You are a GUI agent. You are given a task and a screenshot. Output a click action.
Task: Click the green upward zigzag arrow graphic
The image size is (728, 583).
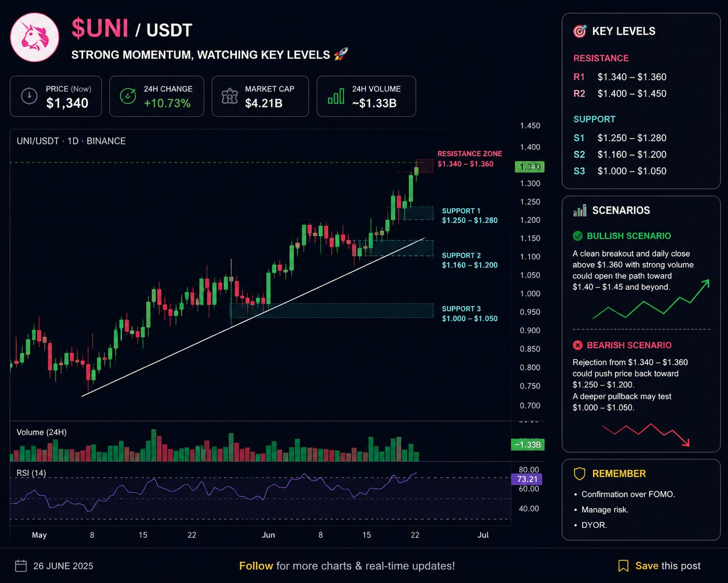click(x=651, y=299)
